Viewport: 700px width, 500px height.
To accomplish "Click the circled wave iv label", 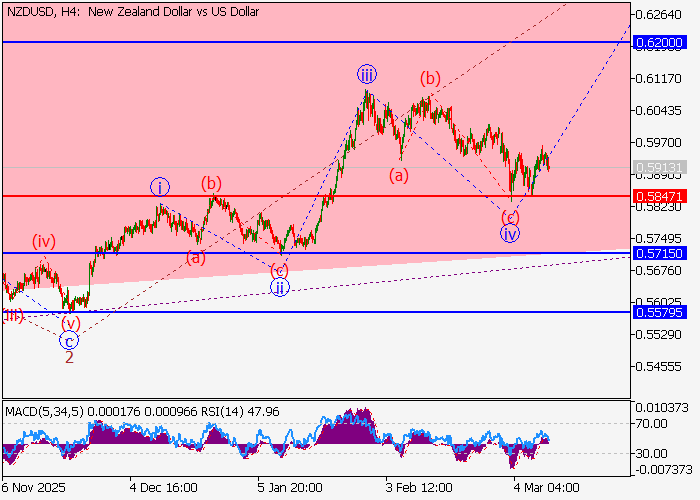I will (510, 234).
